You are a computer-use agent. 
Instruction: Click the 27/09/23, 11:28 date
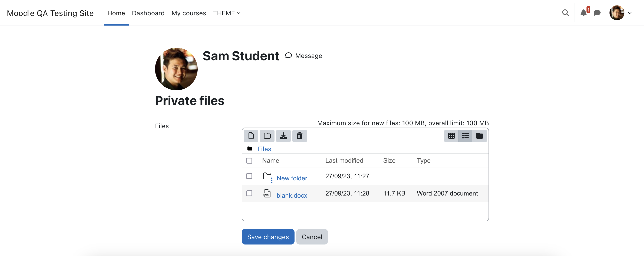click(x=347, y=193)
